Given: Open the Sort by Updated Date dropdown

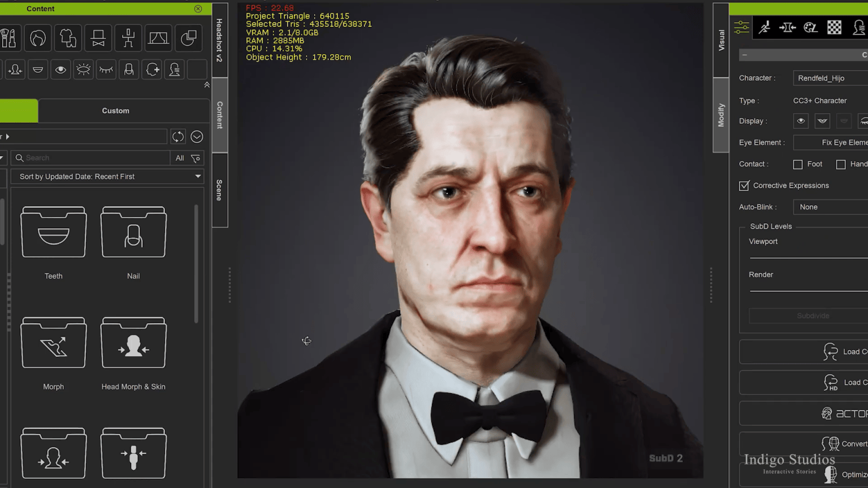Looking at the screenshot, I should click(107, 176).
